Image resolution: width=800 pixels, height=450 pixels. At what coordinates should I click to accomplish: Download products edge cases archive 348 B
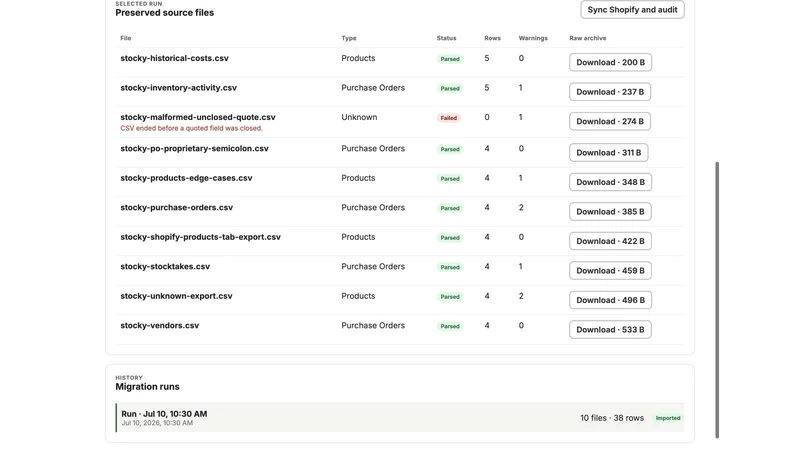tap(610, 182)
